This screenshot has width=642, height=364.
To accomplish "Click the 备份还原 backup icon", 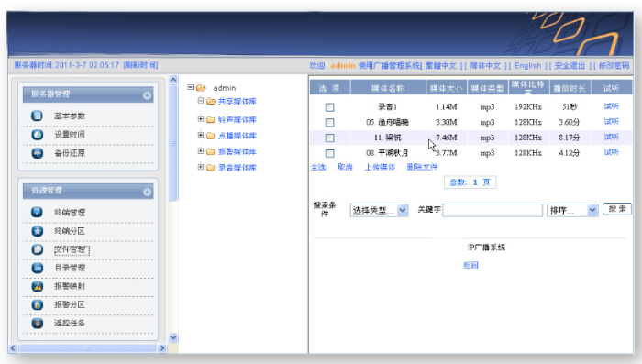I will tap(38, 153).
